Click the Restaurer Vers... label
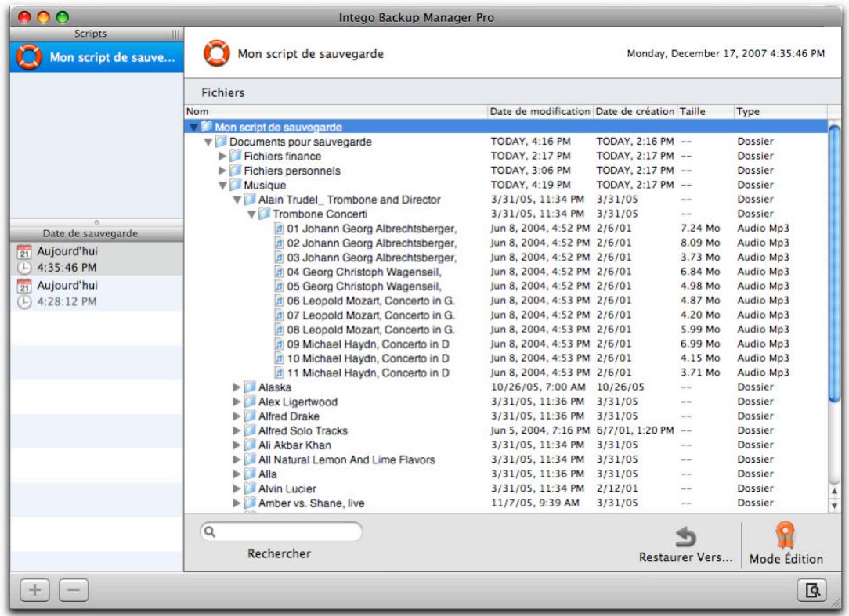 click(685, 557)
